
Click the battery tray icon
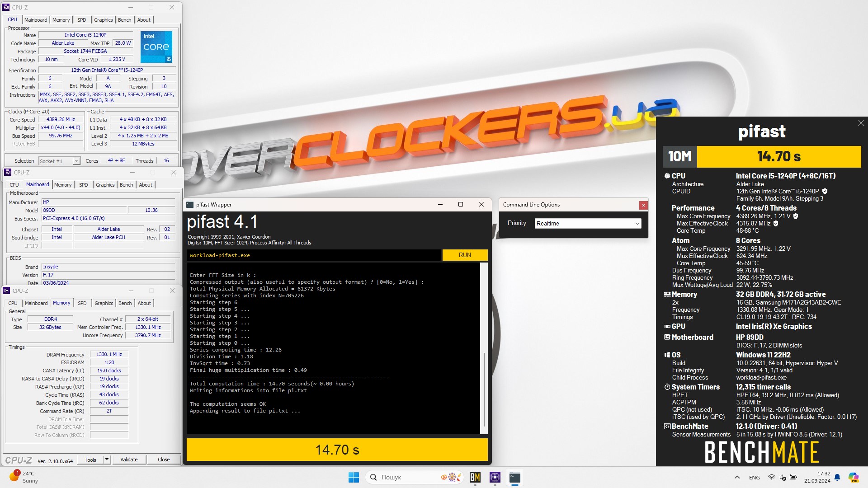793,478
